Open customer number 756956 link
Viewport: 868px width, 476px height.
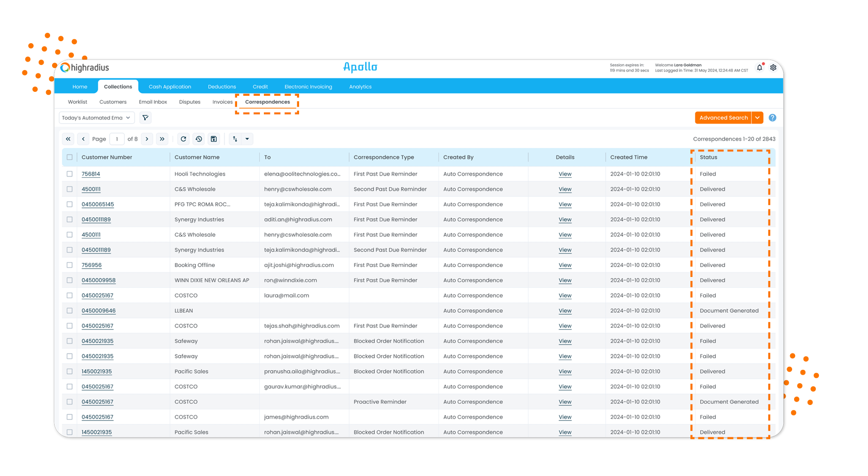click(x=91, y=265)
